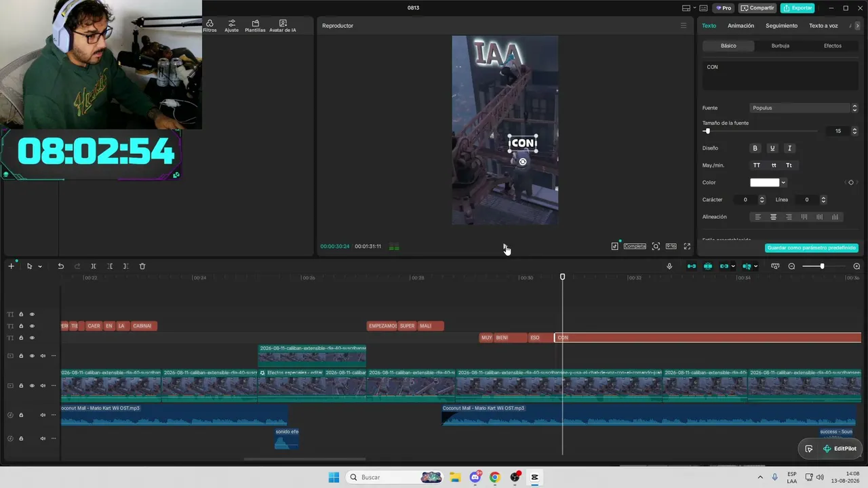Click the player zoom-to-fit focus icon
Viewport: 868px width, 488px height.
tap(656, 247)
